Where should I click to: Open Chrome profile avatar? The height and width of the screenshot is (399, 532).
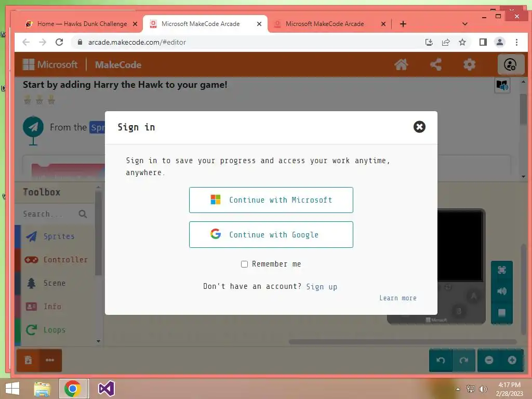500,42
